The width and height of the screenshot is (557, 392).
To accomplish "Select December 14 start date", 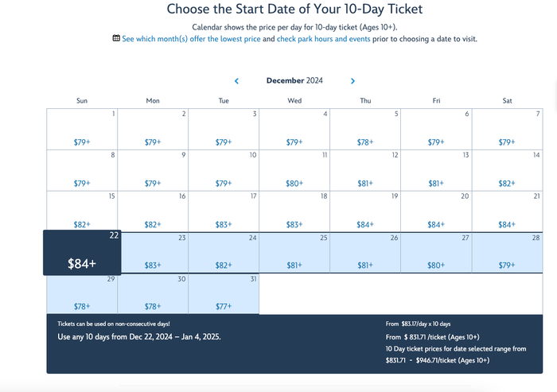I will (x=507, y=170).
